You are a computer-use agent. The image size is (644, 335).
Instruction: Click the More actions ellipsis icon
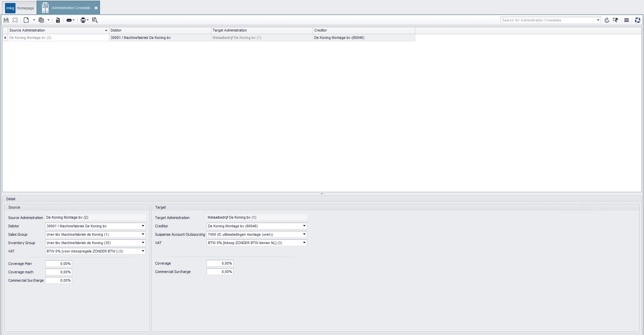(x=69, y=20)
